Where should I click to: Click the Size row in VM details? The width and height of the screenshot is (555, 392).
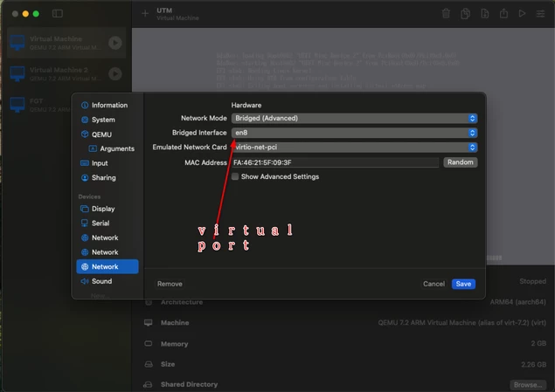coord(345,364)
